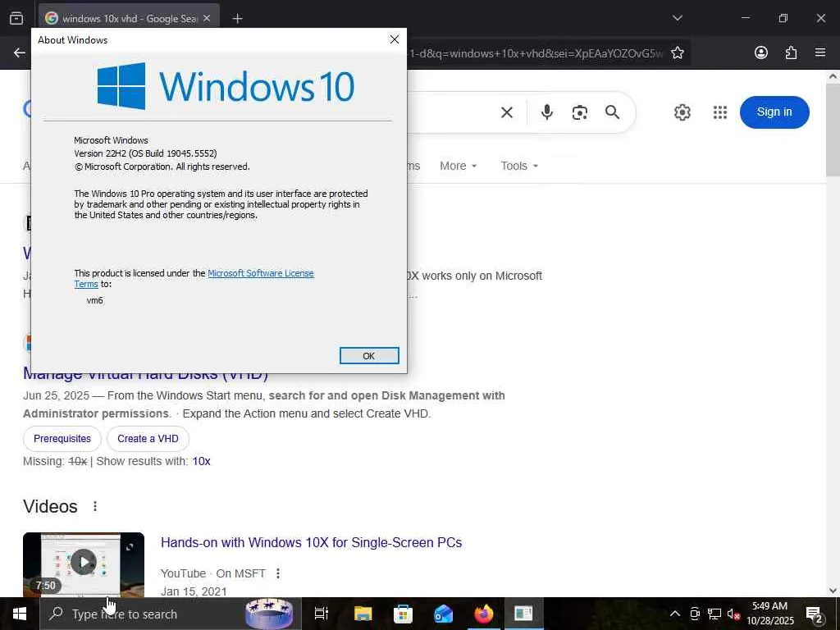Click the search highlight image on the taskbar
This screenshot has width=840, height=630.
point(269,614)
